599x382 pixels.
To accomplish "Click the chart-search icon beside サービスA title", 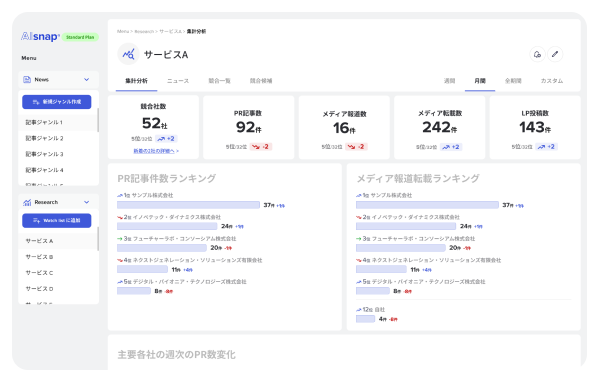I will pos(128,54).
